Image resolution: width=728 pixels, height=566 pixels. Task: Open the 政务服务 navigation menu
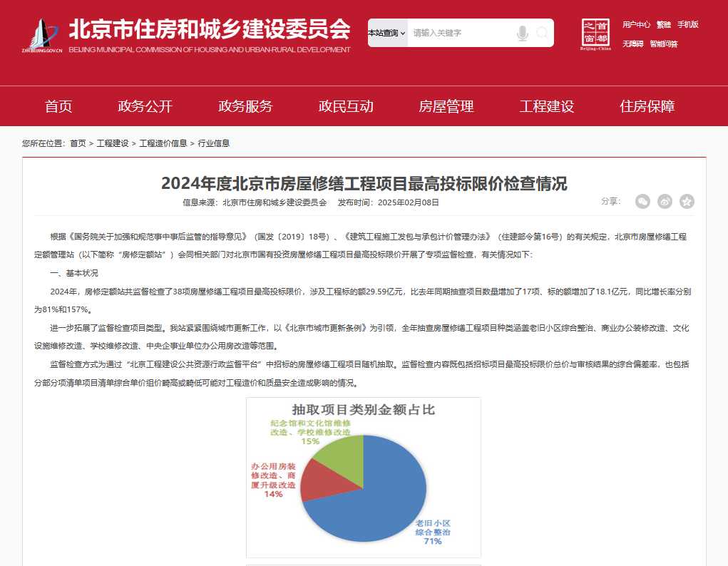(x=245, y=106)
